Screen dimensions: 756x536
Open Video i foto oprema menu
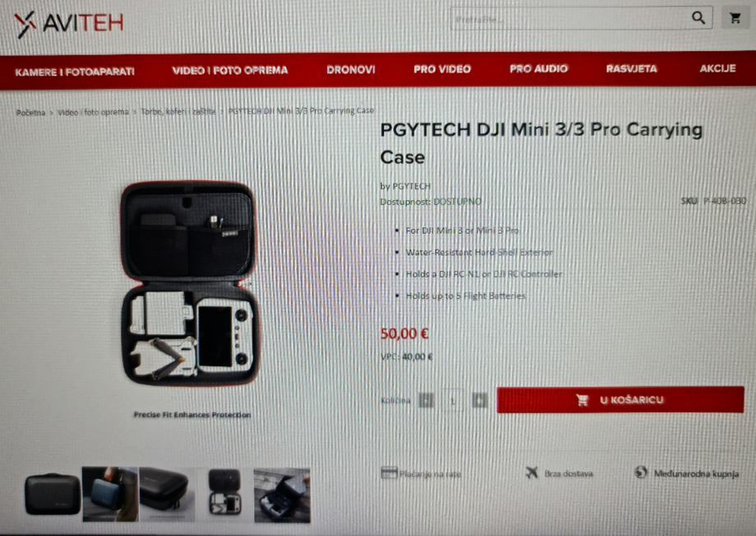click(x=230, y=71)
